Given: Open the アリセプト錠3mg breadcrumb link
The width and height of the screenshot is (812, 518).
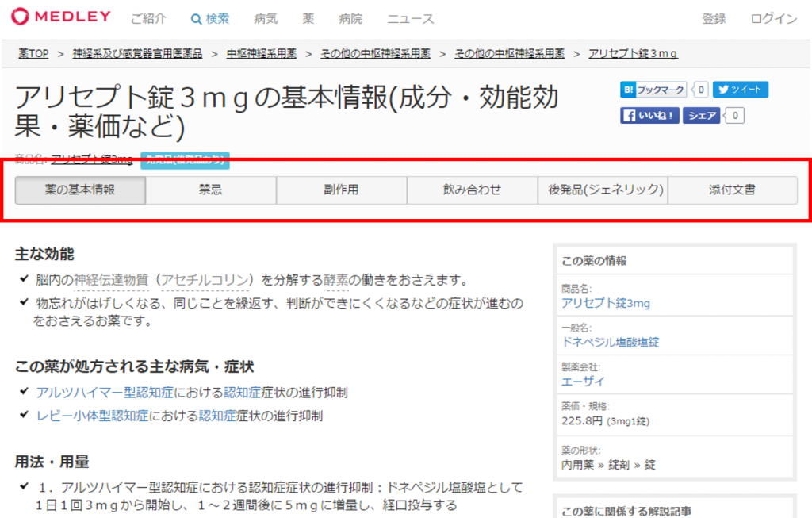Looking at the screenshot, I should pos(633,53).
